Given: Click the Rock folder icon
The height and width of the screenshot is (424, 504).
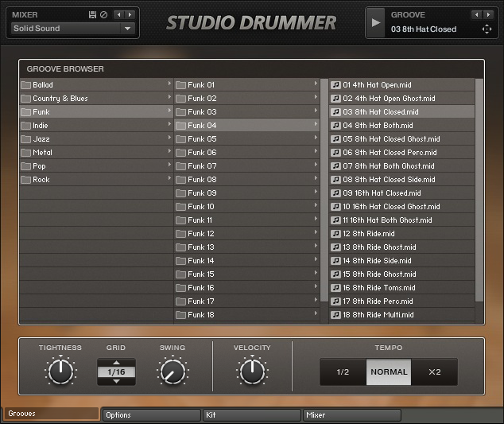Looking at the screenshot, I should click(x=25, y=180).
